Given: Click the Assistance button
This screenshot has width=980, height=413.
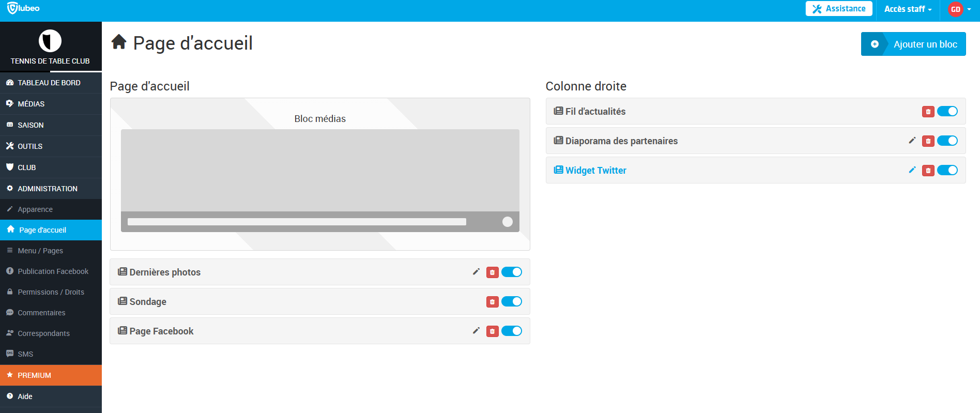Looking at the screenshot, I should tap(839, 9).
